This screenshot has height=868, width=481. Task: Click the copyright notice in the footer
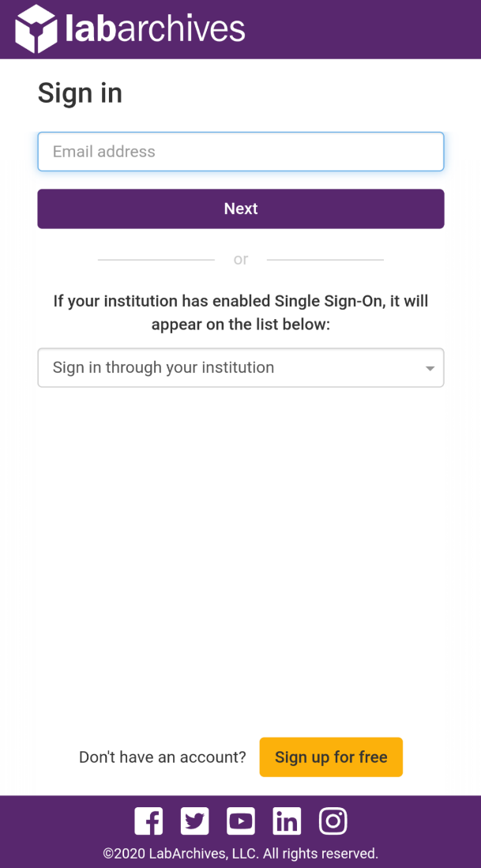tap(240, 853)
